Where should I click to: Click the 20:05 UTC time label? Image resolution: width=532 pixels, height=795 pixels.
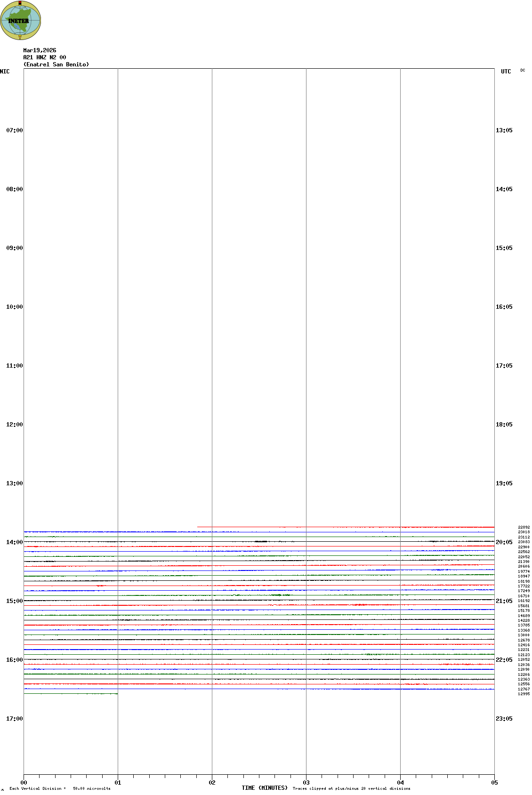click(504, 542)
